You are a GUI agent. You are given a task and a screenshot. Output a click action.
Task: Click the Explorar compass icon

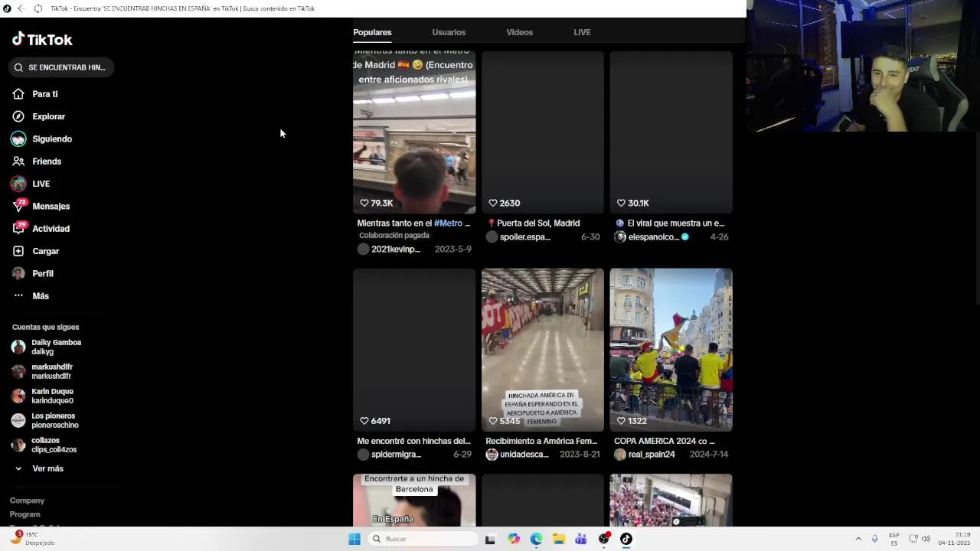18,116
